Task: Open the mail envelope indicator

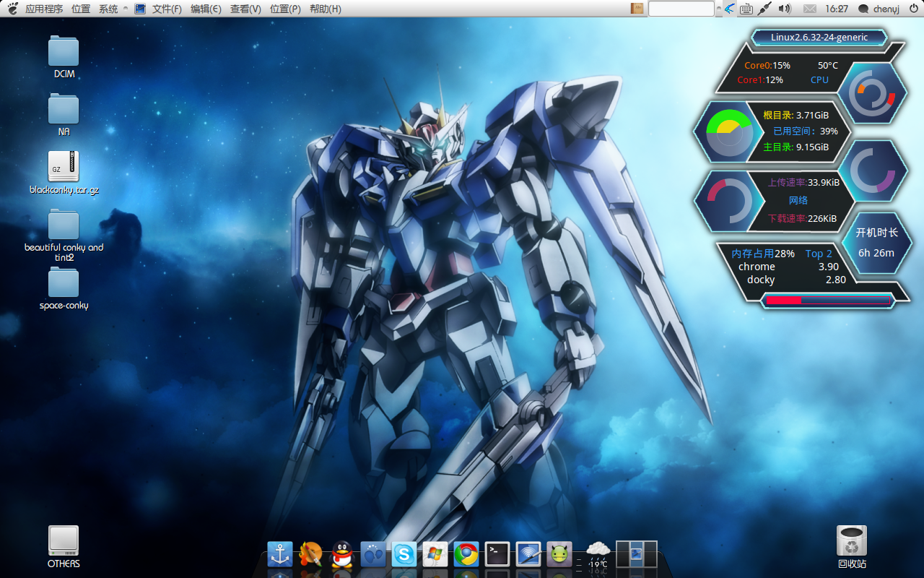Action: [x=810, y=9]
